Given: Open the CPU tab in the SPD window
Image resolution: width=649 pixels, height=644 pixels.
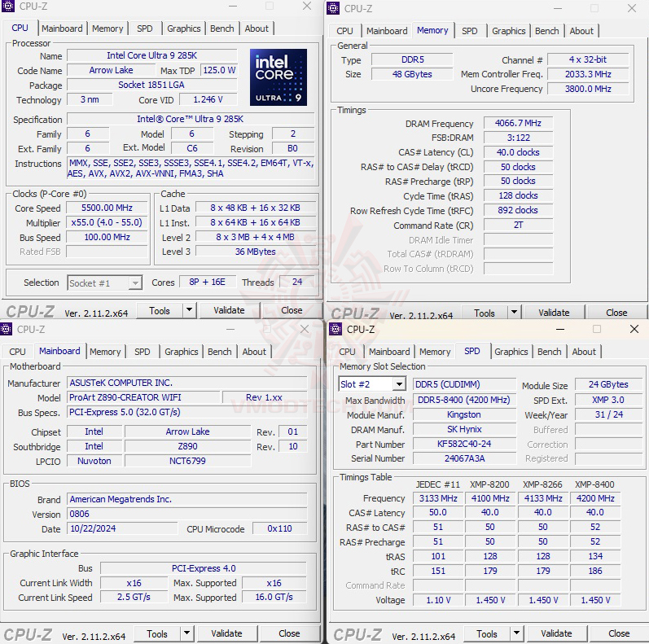Looking at the screenshot, I should point(347,352).
